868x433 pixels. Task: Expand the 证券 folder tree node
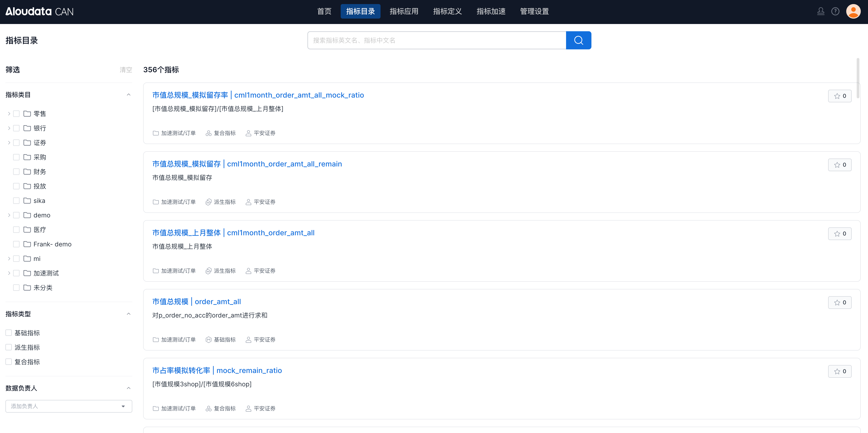click(x=9, y=143)
